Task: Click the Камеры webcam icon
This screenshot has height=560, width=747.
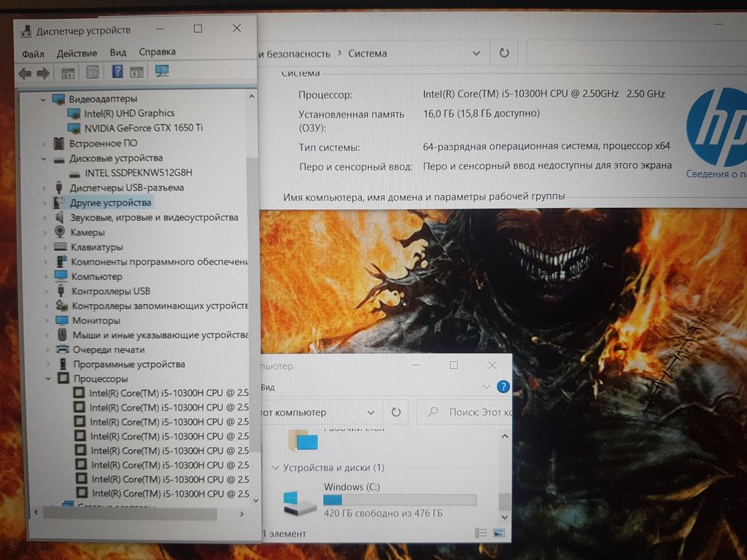Action: [60, 232]
